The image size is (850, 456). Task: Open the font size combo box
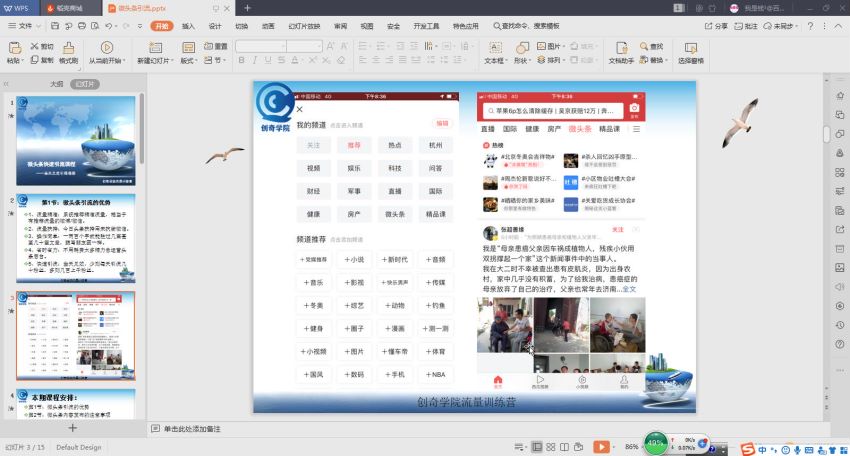305,46
